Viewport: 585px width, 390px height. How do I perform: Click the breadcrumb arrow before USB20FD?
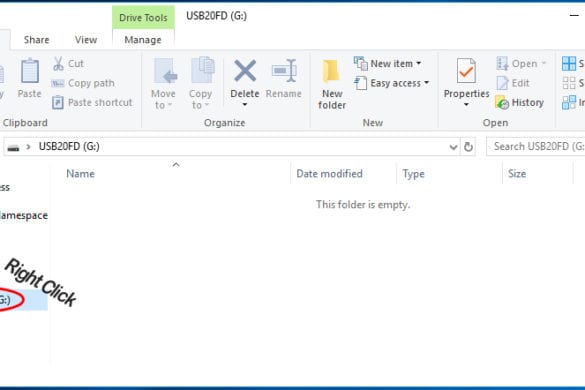point(28,147)
